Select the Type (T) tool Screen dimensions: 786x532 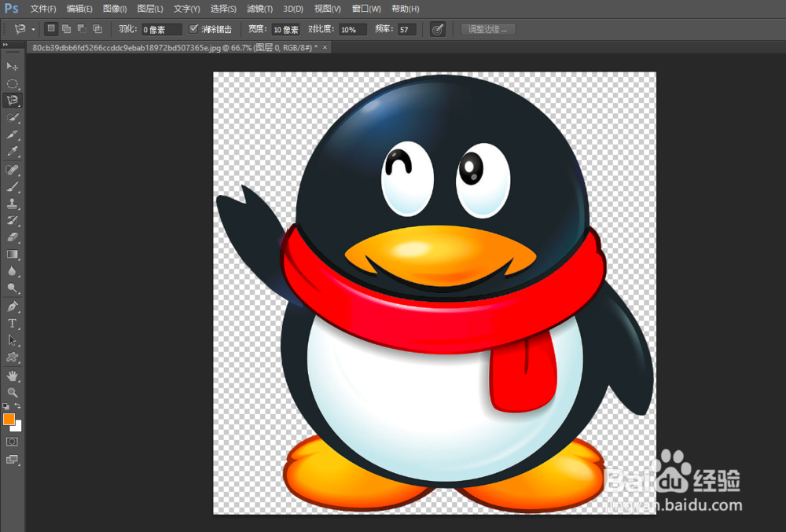(x=13, y=324)
